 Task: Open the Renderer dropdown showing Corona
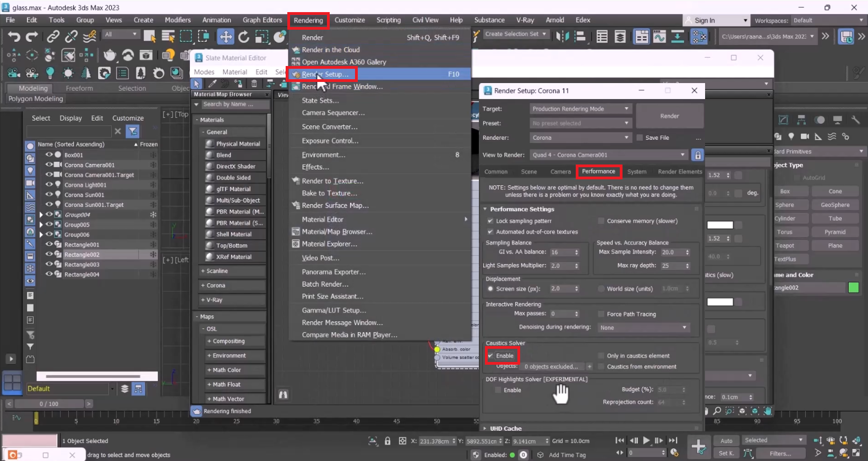tap(580, 138)
